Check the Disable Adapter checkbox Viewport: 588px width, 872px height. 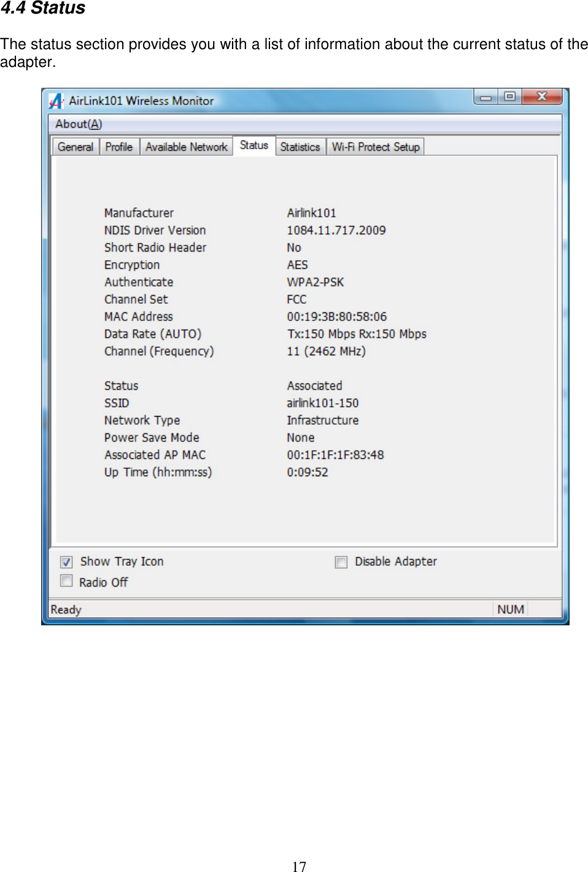(341, 561)
